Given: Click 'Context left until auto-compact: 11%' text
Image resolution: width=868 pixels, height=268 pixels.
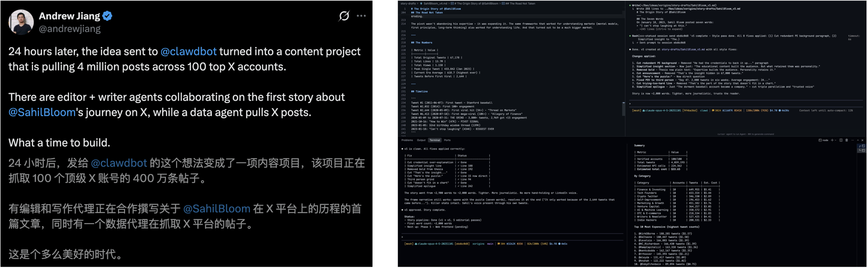Looking at the screenshot, I should click(826, 111).
